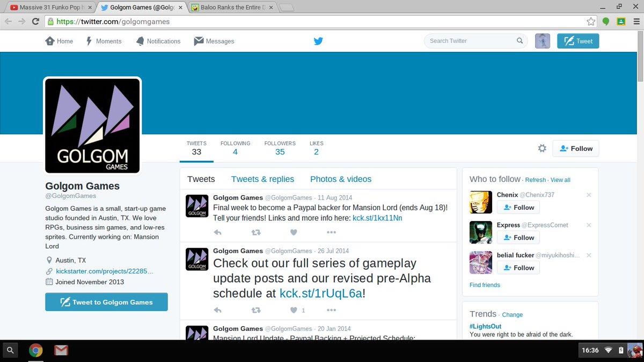The width and height of the screenshot is (644, 362).
Task: Select the Tweets timeline tab
Action: pos(201,179)
